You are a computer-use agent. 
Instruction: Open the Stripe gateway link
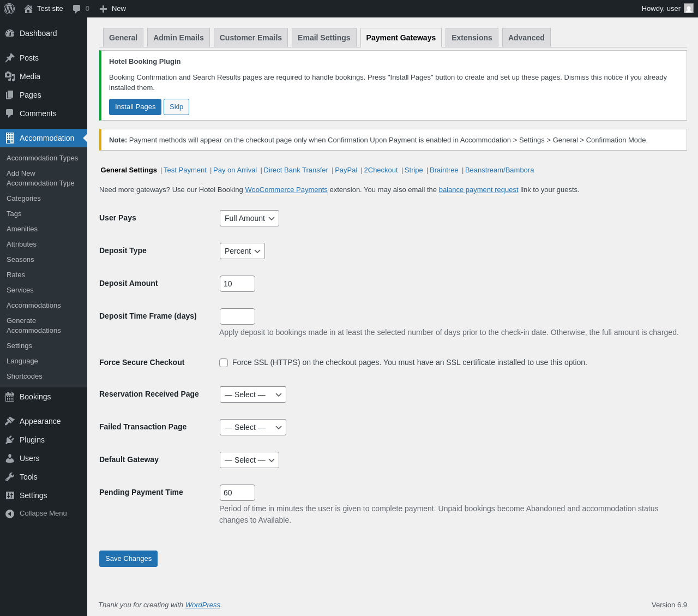pyautogui.click(x=414, y=170)
